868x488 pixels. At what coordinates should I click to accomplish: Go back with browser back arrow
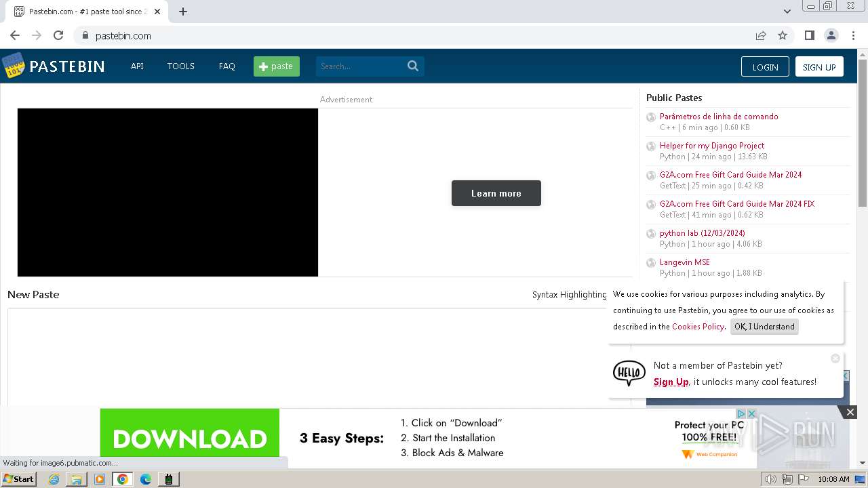pyautogui.click(x=15, y=35)
